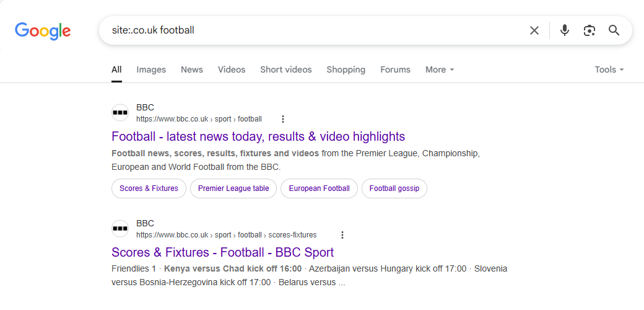Click the Google logo
Image resolution: width=644 pixels, height=310 pixels.
coord(43,30)
